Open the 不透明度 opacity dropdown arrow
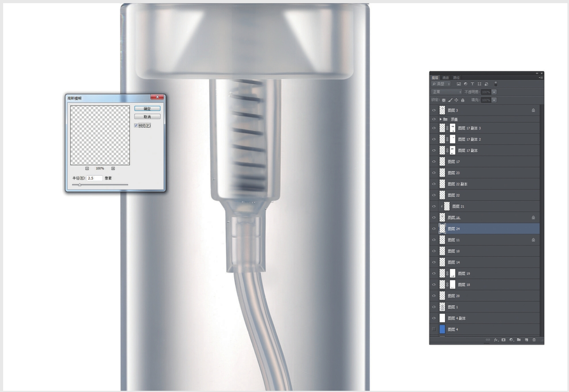The width and height of the screenshot is (569, 392). (494, 92)
